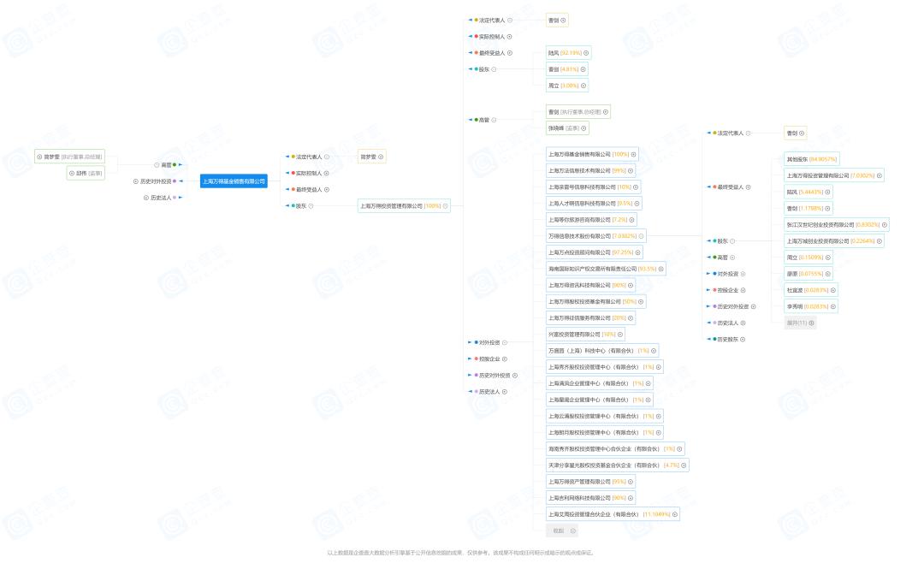Select 简梦雯 [执行董事,总经理] node

[x=69, y=157]
